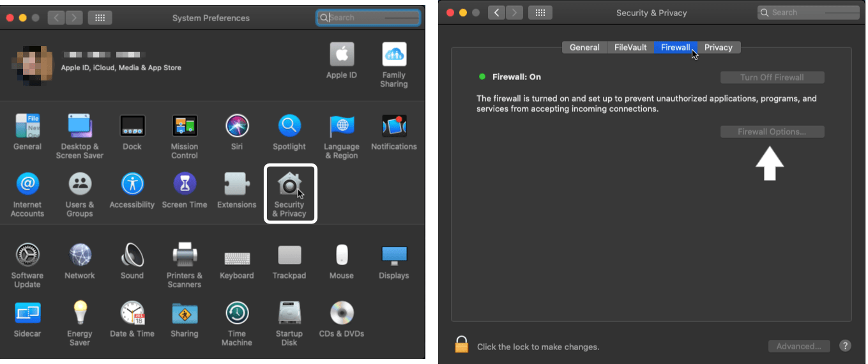Open Trackpad preferences
The image size is (868, 364).
click(x=289, y=262)
